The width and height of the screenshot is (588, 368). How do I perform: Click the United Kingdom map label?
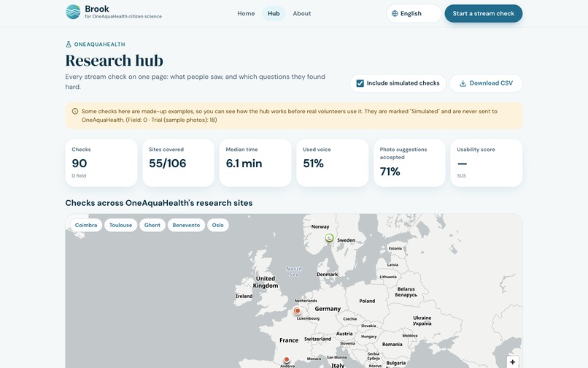[x=266, y=282]
